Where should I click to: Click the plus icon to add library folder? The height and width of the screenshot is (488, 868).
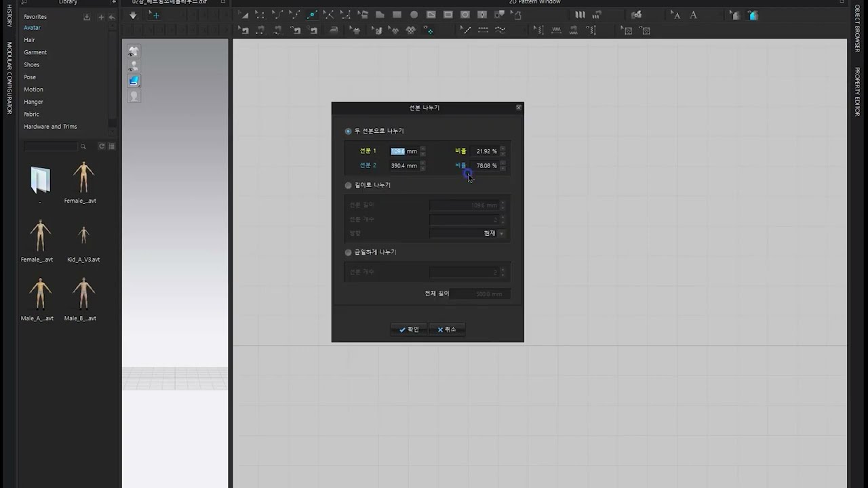point(101,17)
